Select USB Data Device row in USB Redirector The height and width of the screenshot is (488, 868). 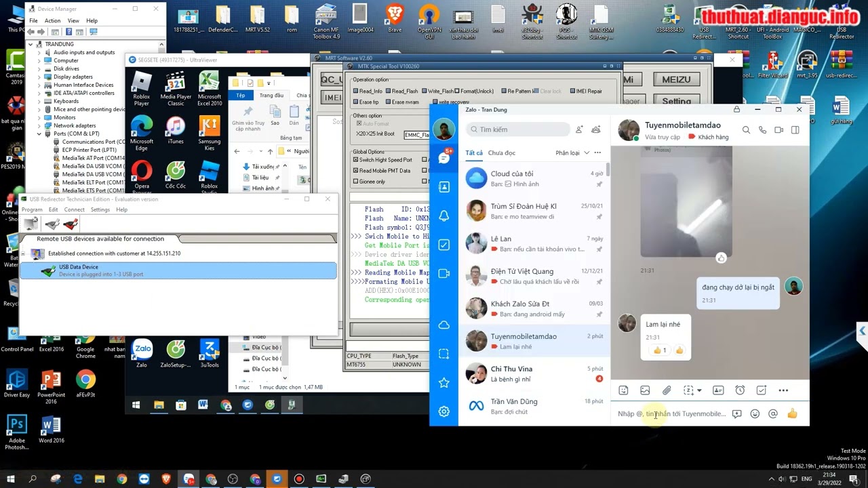(x=178, y=270)
